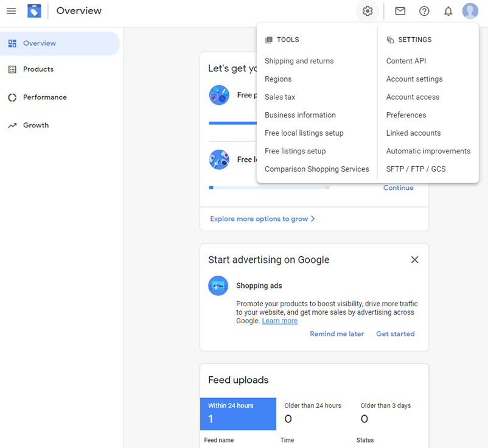The width and height of the screenshot is (488, 448).
Task: Open the user account avatar
Action: pos(470,11)
